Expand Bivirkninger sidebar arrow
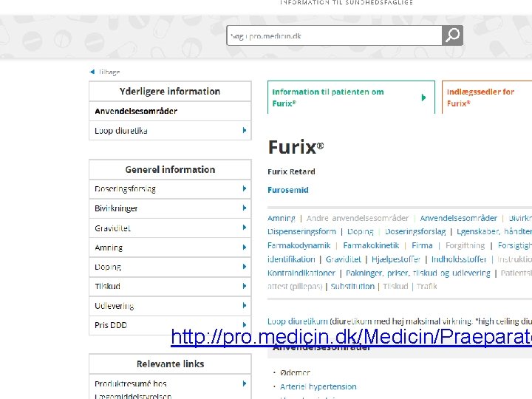Image resolution: width=532 pixels, height=399 pixels. point(245,208)
